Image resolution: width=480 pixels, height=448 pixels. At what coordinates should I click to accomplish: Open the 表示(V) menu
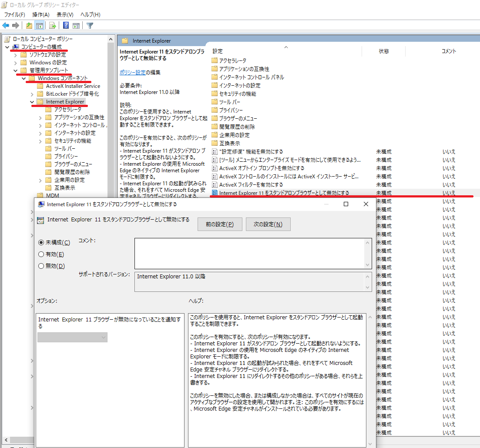click(x=64, y=14)
